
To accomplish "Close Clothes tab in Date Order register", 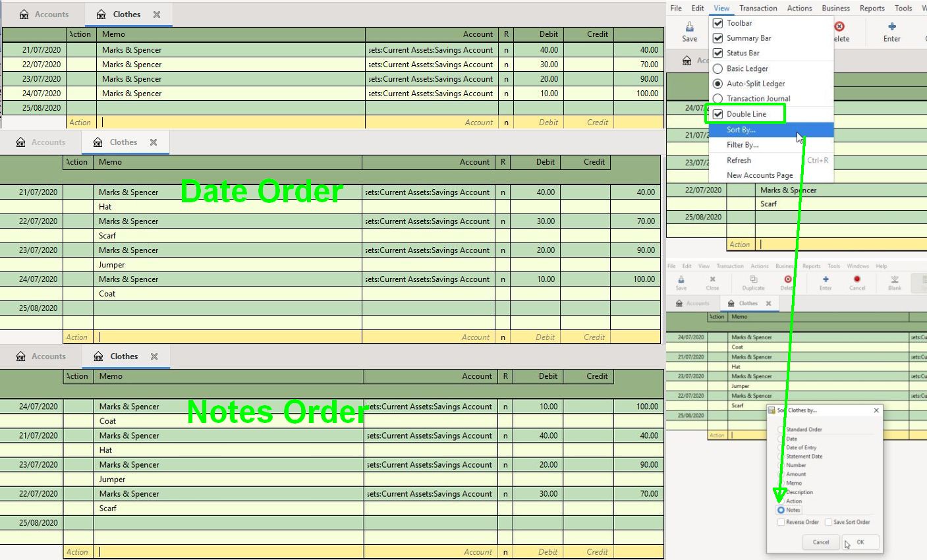I will (x=154, y=142).
